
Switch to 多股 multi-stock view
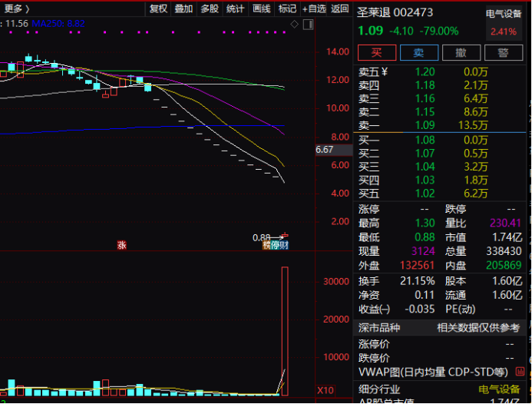[210, 8]
